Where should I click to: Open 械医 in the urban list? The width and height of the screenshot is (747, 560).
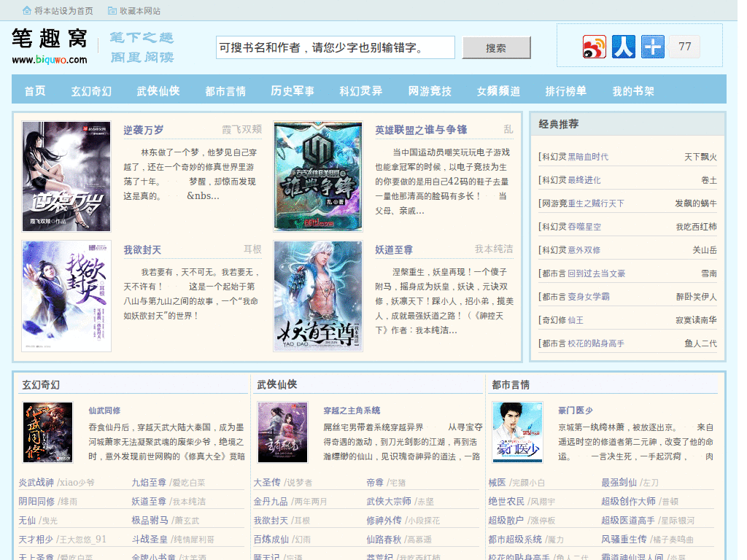[x=497, y=483]
